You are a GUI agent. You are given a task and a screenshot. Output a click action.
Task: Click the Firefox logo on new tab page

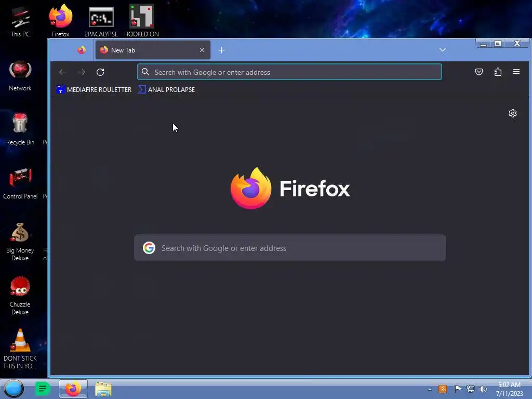(290, 188)
